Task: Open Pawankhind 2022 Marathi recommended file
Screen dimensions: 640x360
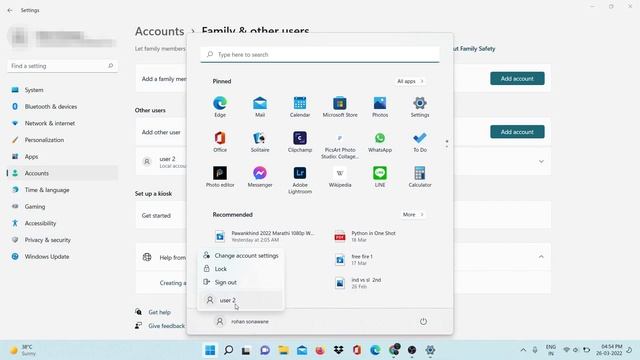Action: tap(264, 236)
